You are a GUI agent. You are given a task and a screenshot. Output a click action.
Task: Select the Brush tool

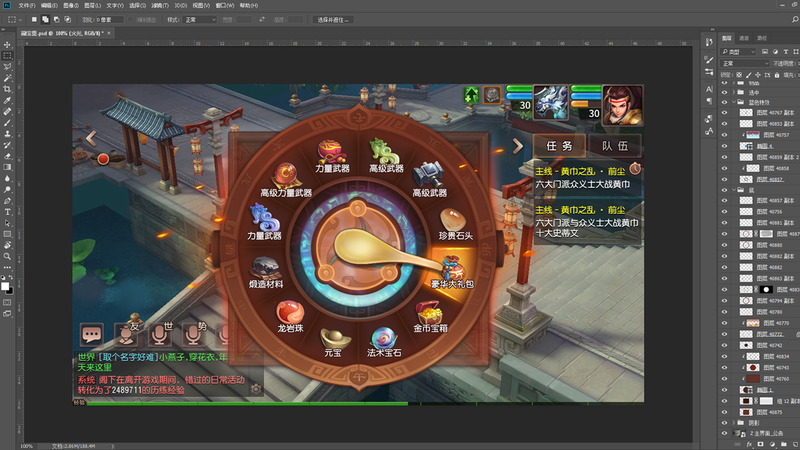tap(7, 123)
